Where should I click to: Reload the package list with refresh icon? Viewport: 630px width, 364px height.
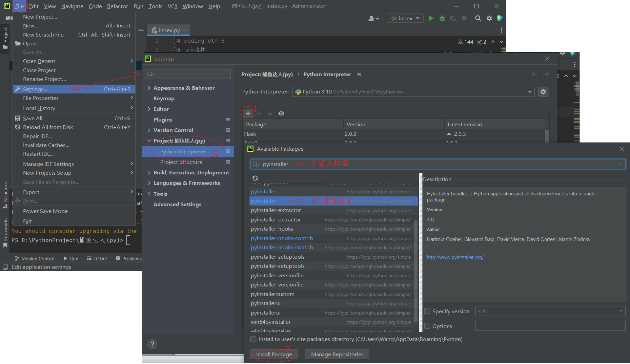click(255, 178)
